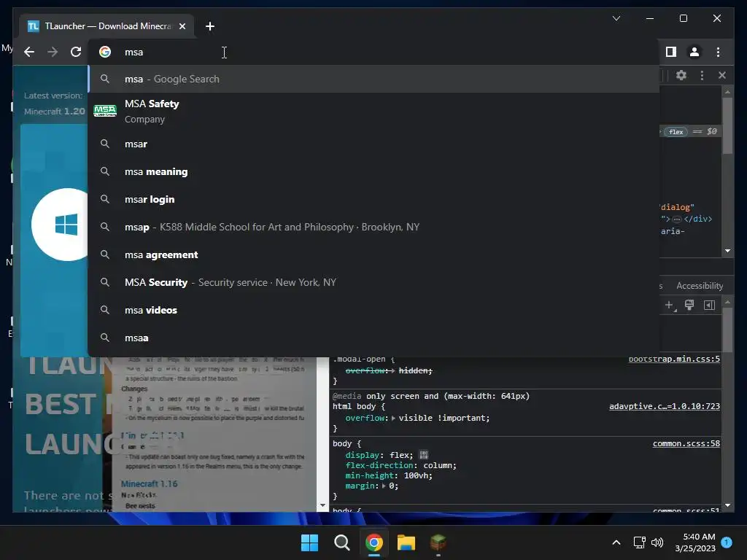Open the Minecraft block icon in taskbar
This screenshot has width=747, height=560.
click(438, 542)
